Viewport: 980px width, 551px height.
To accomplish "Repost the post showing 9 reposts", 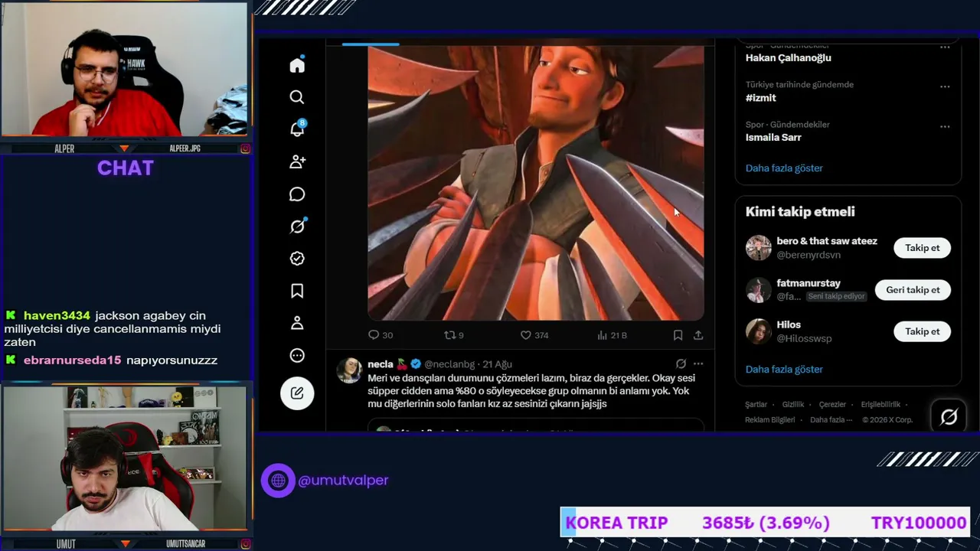I will (454, 335).
